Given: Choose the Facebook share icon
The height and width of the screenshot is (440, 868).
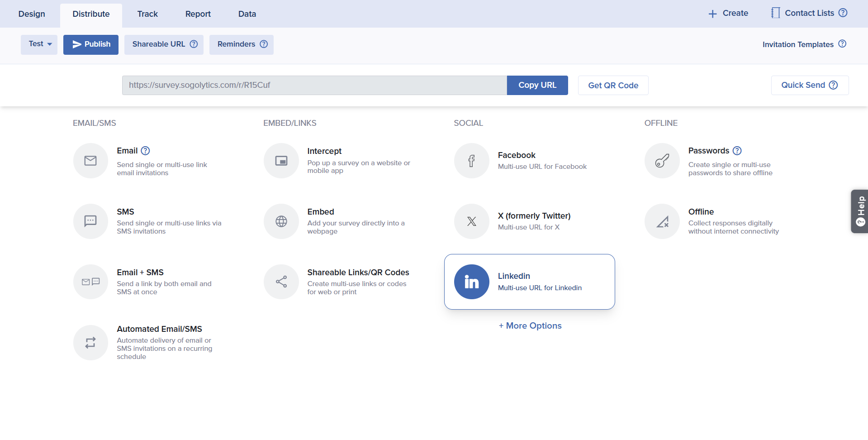Looking at the screenshot, I should pyautogui.click(x=472, y=161).
